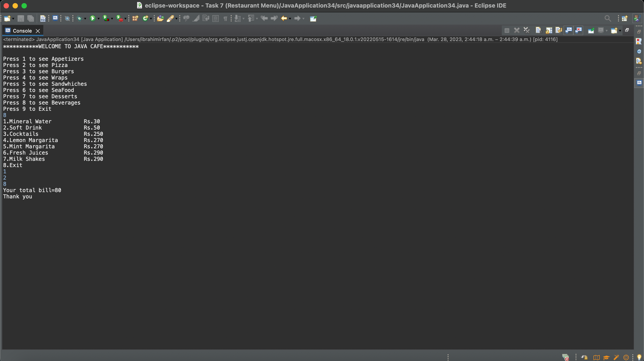Open the New wizard dropdown arrow
The image size is (644, 361).
[x=13, y=19]
